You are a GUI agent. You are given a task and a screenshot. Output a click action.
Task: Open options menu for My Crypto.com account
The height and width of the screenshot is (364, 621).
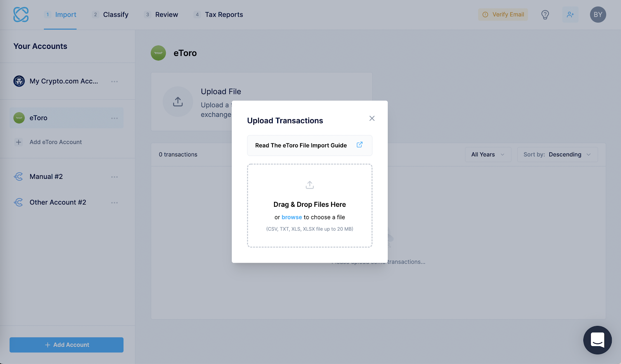(x=114, y=81)
